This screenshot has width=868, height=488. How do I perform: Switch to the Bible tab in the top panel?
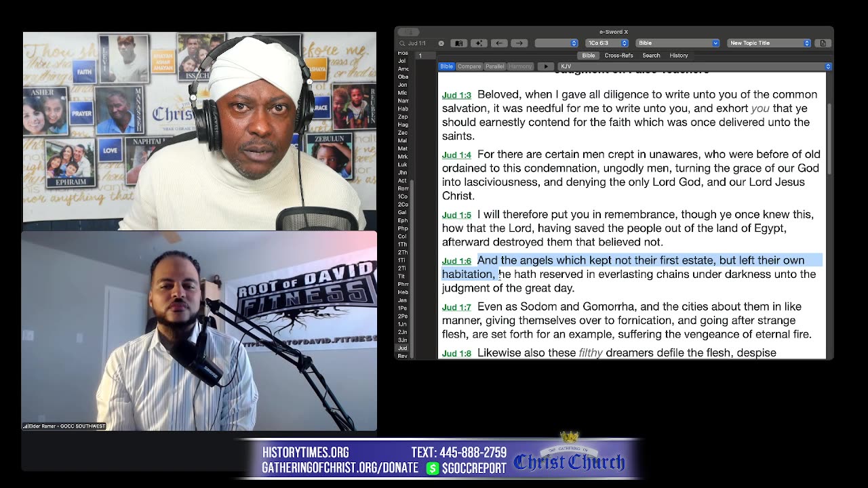point(589,56)
